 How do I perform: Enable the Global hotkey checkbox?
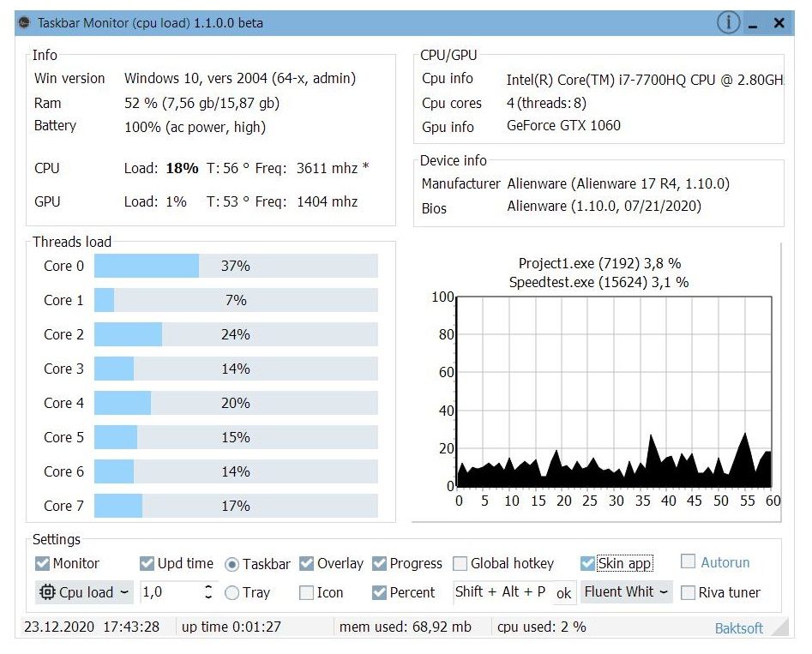coord(460,563)
